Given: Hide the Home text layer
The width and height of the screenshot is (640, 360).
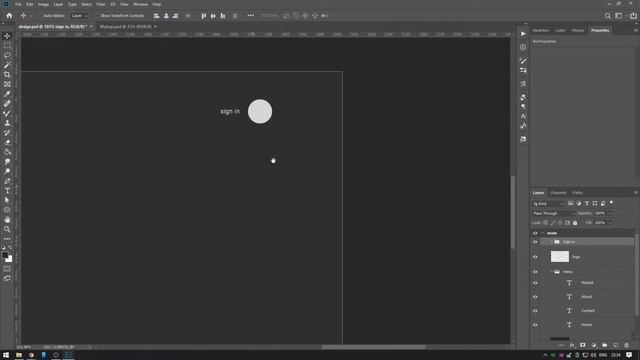Looking at the screenshot, I should point(535,325).
